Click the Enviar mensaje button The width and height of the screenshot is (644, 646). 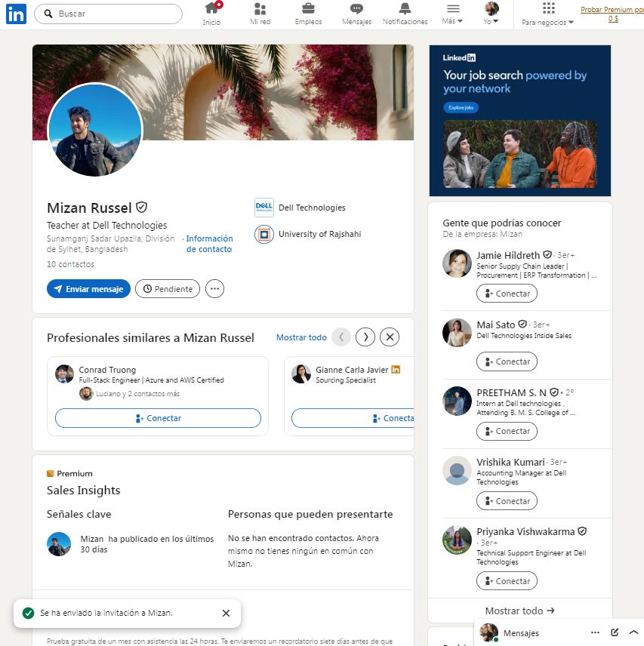[x=88, y=289]
